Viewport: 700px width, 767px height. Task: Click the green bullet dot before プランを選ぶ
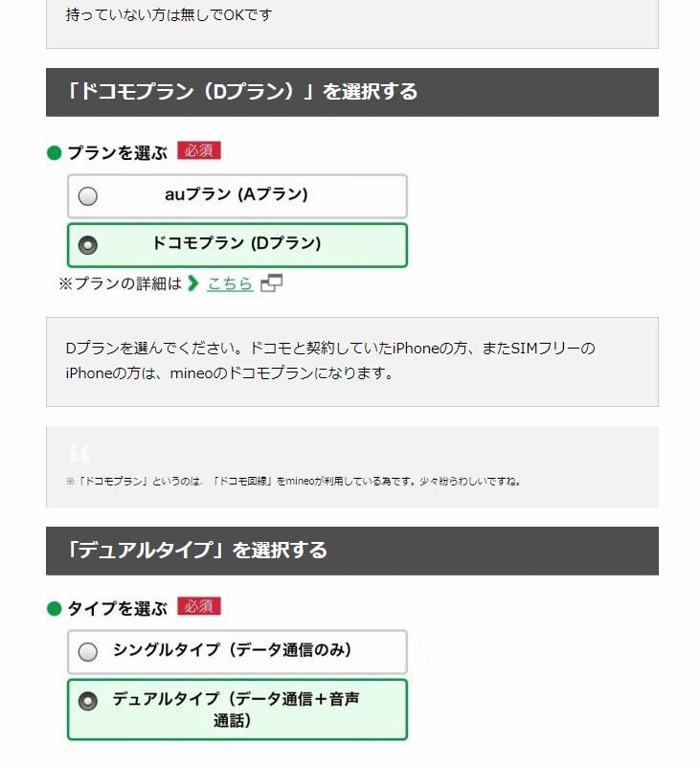click(x=55, y=153)
